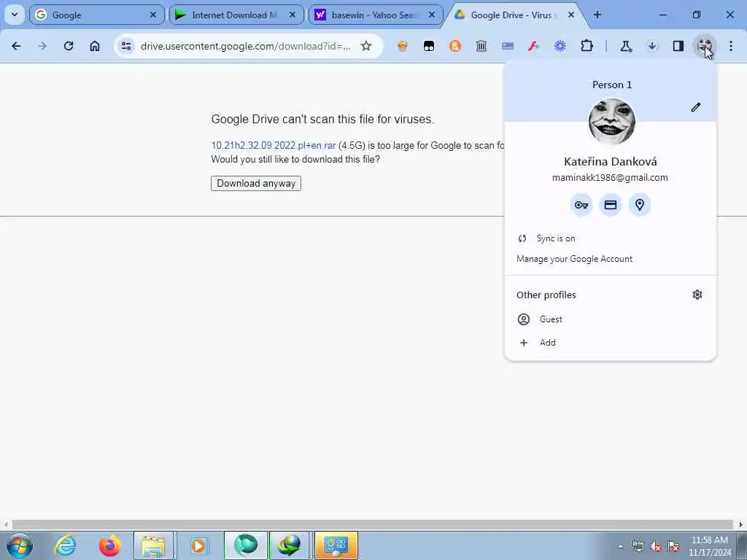Open Chrome Labs flask icon
Screen dimensions: 747x560
[x=625, y=46]
